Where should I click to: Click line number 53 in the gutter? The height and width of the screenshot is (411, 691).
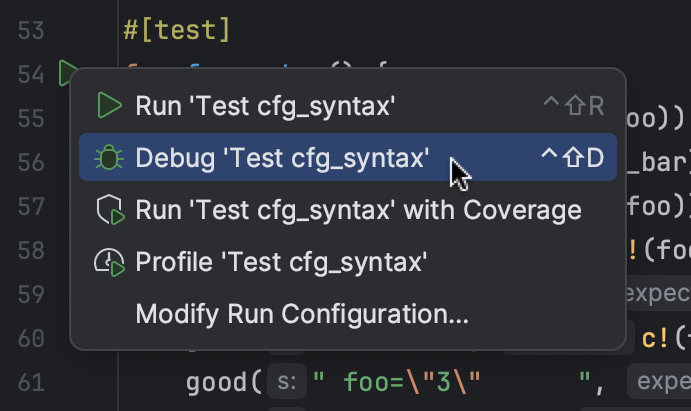[31, 30]
